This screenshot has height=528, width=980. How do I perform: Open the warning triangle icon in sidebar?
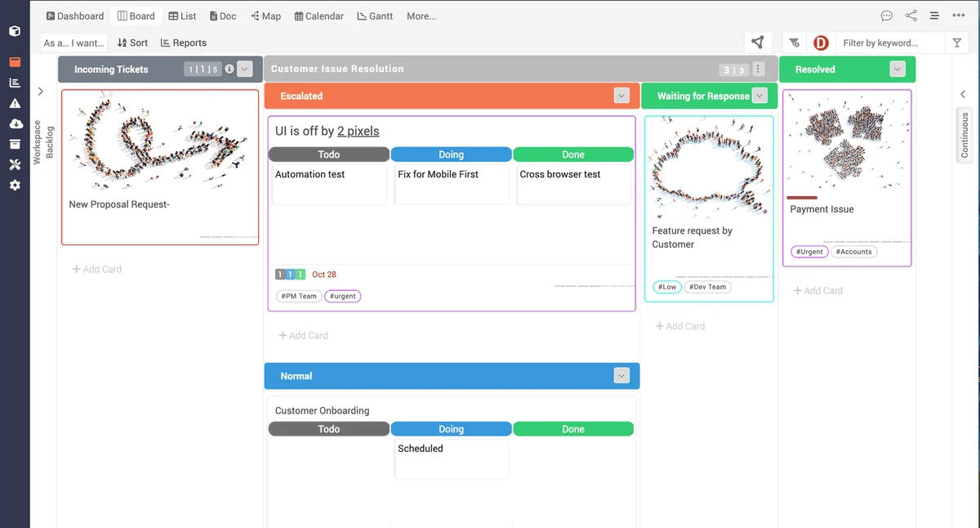point(15,103)
